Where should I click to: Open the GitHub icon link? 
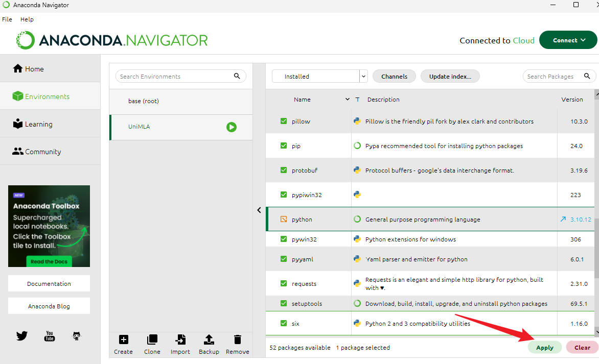click(77, 336)
